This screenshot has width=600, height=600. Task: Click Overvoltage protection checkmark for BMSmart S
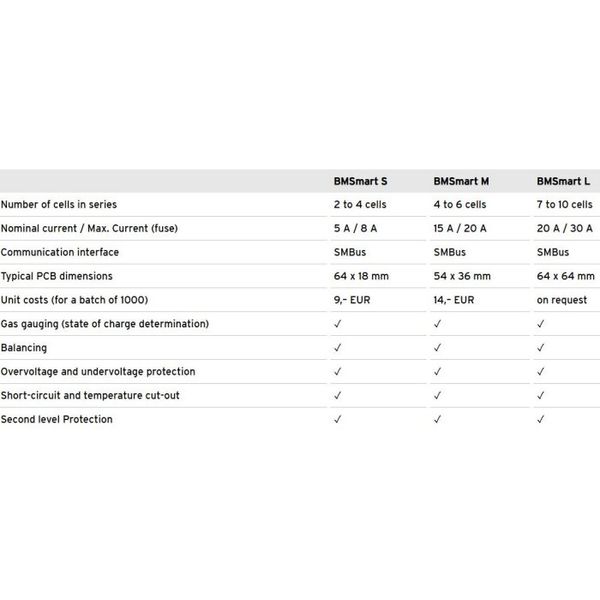338,372
